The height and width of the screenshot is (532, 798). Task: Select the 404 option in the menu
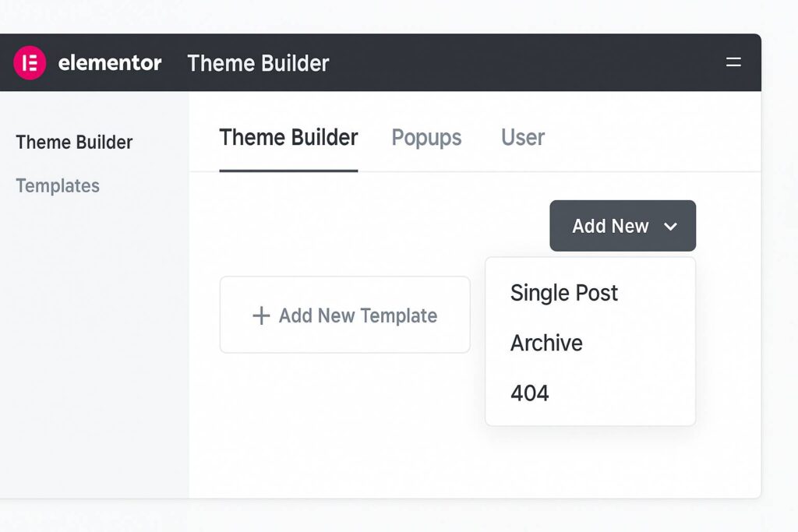click(x=530, y=393)
